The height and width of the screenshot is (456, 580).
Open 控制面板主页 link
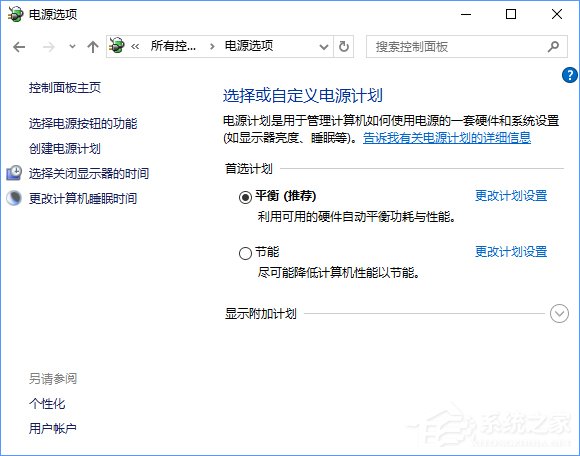[65, 88]
